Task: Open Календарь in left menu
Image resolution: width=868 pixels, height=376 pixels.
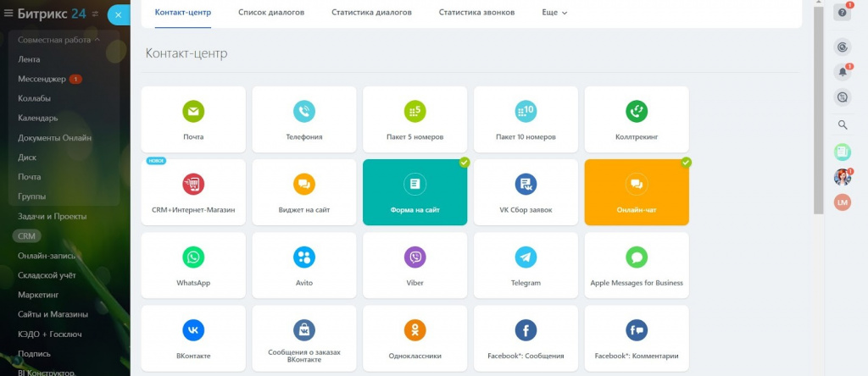Action: coord(37,118)
